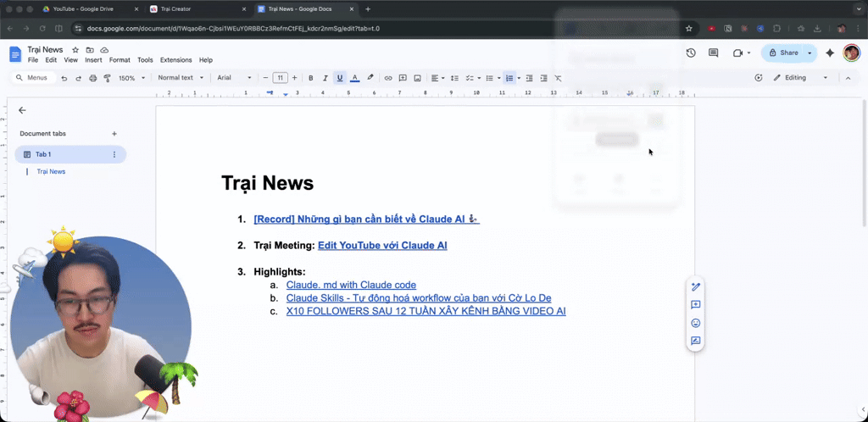
Task: Suggest edits from side floating panel
Action: click(x=696, y=286)
